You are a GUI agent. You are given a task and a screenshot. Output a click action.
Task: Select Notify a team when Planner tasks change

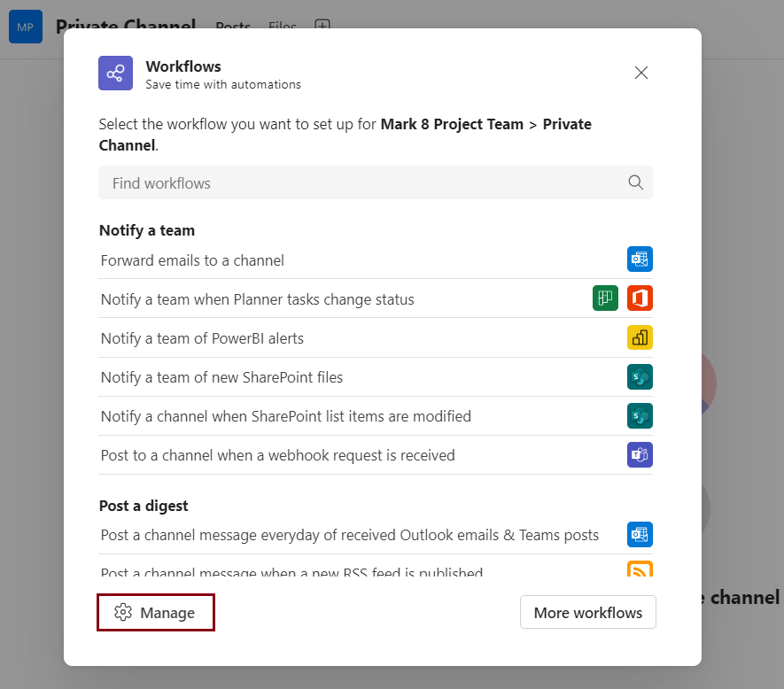click(x=257, y=299)
